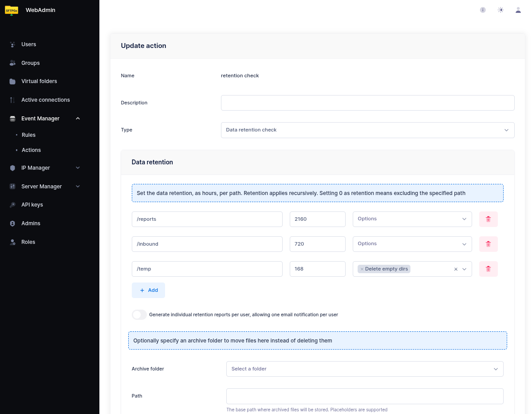This screenshot has height=414, width=532.
Task: Open Rules under Event Manager
Action: tap(28, 135)
